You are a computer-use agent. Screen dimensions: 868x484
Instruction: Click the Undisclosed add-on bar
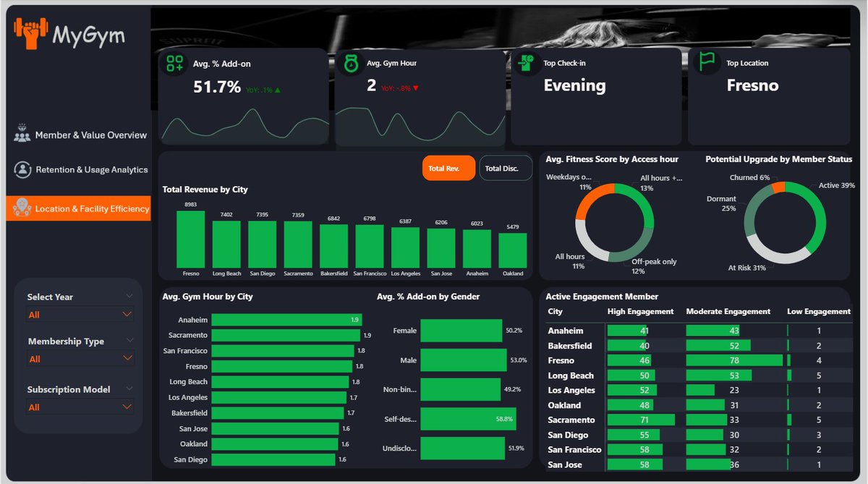coord(462,448)
